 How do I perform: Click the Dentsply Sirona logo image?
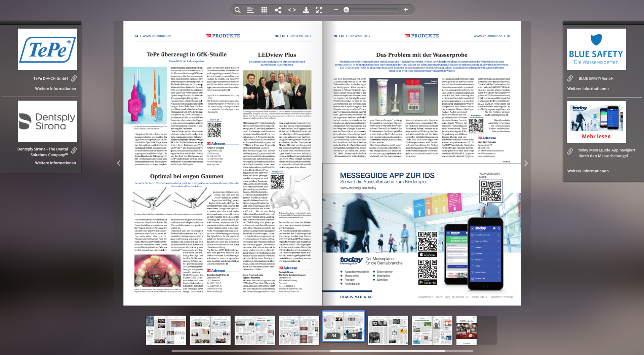47,121
